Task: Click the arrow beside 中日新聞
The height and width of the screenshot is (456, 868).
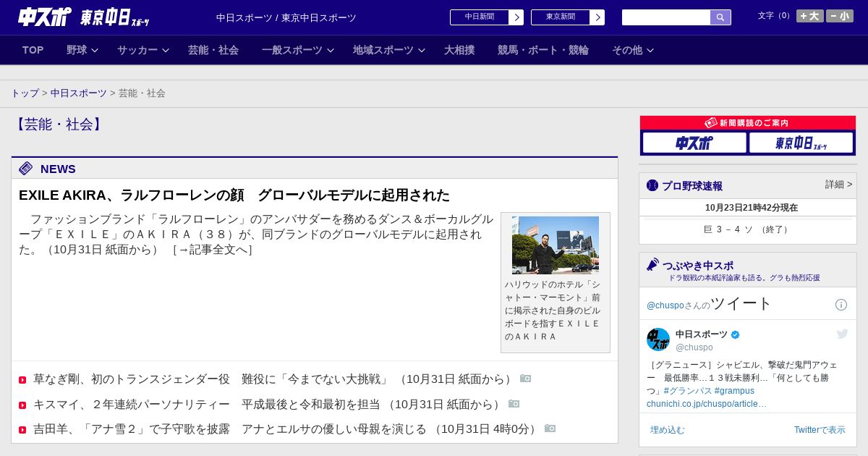Action: click(516, 17)
